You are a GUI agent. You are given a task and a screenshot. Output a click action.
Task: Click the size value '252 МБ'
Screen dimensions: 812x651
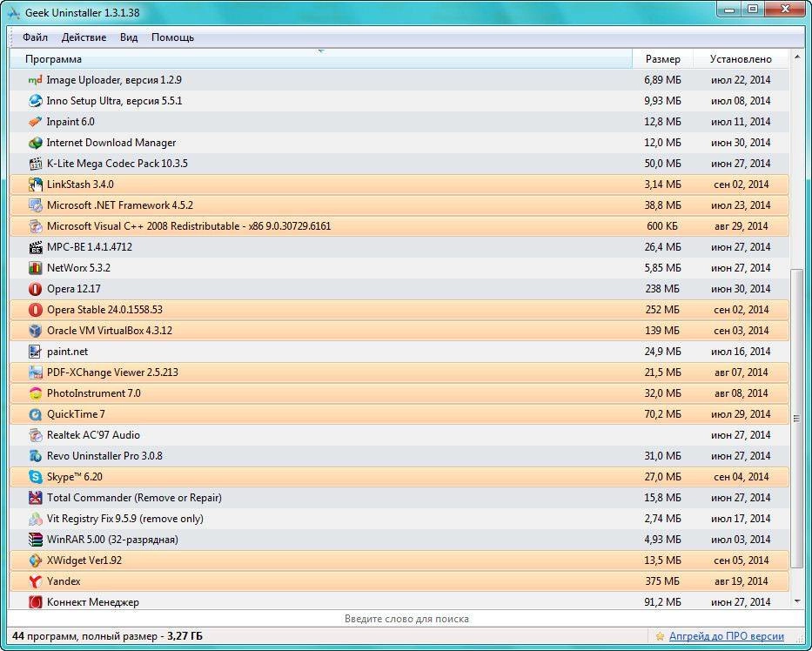(x=662, y=310)
